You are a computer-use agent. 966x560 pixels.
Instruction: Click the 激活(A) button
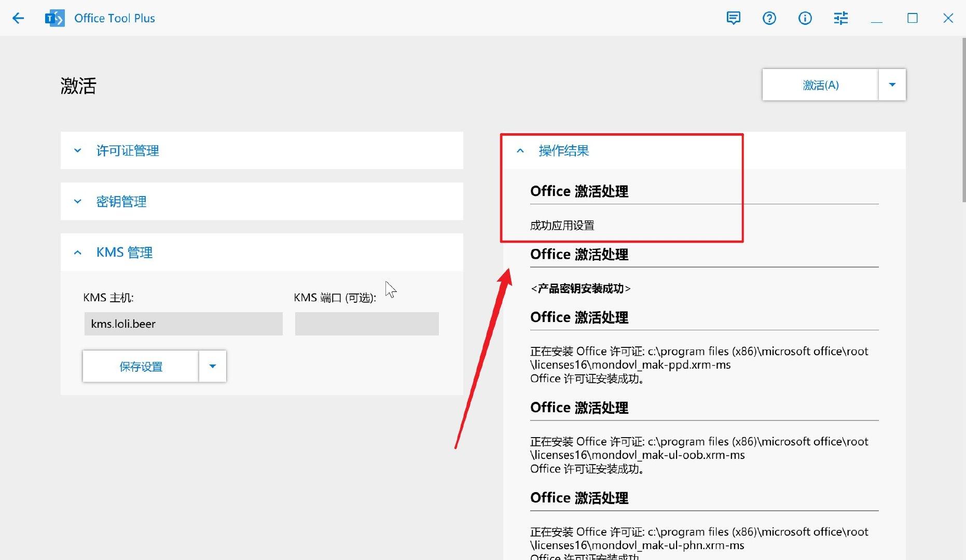click(x=820, y=85)
